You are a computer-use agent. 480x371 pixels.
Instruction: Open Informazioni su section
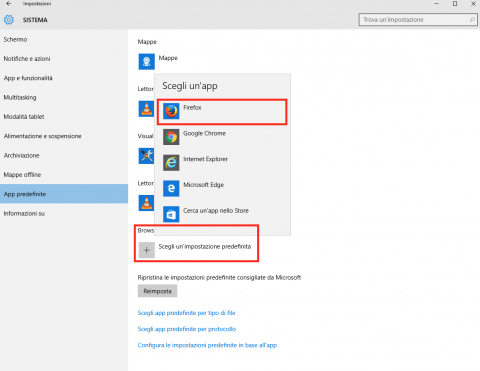click(64, 213)
